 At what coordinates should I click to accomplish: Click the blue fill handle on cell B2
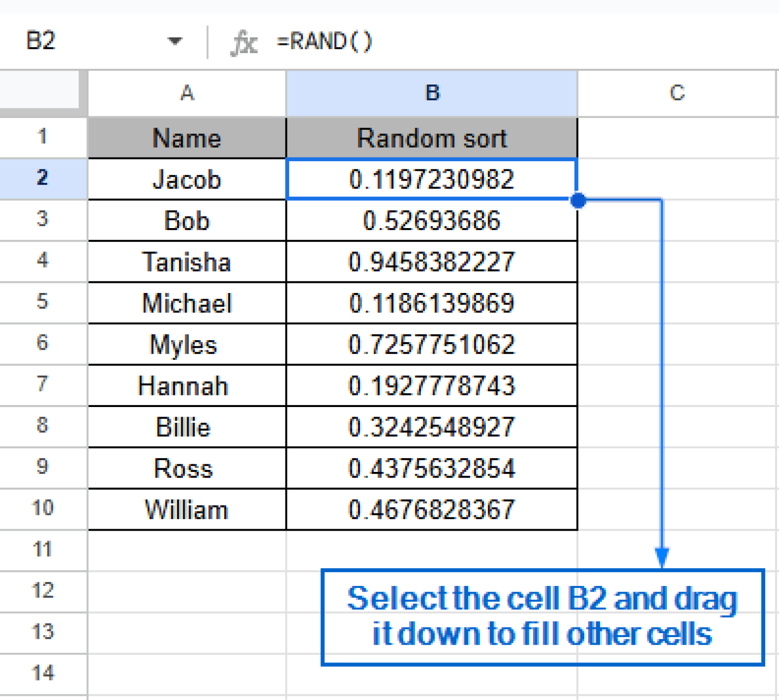(x=577, y=201)
